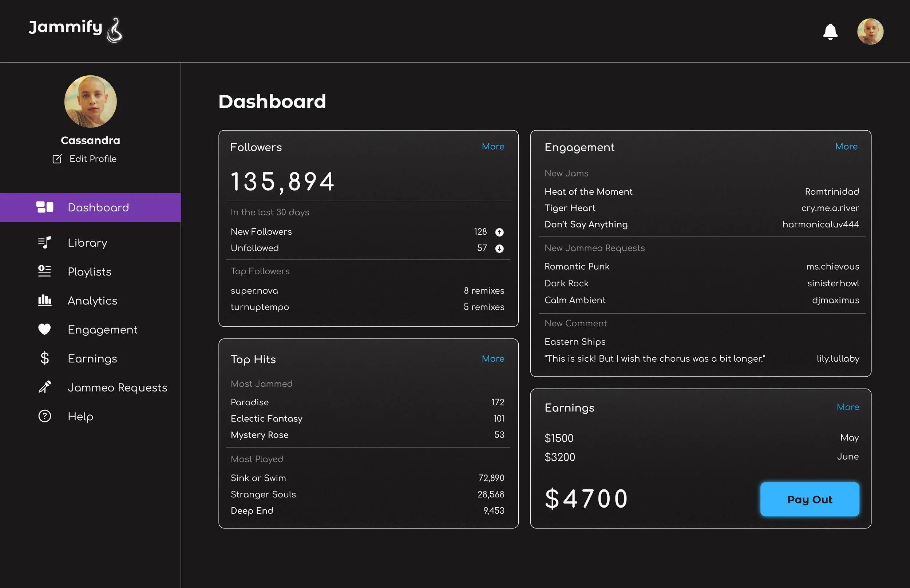Click the notification bell icon
This screenshot has height=588, width=910.
830,32
